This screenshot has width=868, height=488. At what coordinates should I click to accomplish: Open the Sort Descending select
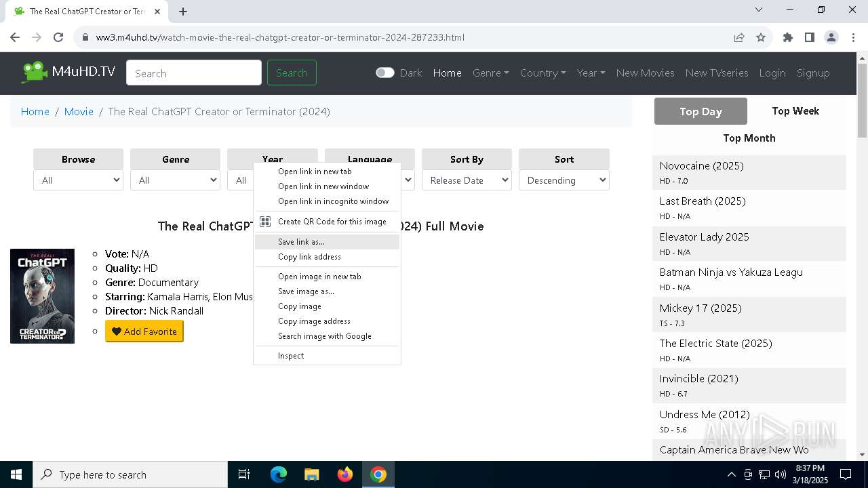(x=564, y=180)
